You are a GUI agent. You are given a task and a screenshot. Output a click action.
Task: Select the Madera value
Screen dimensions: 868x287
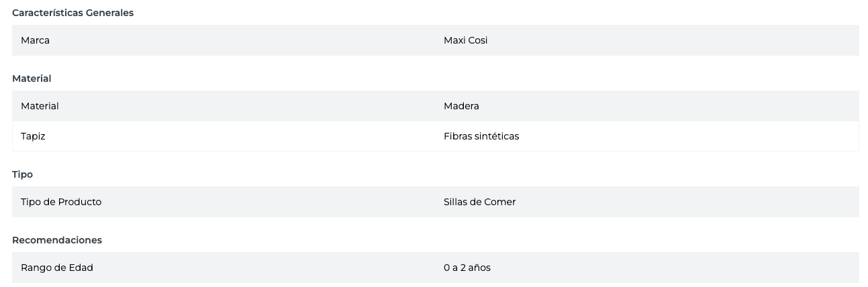click(x=461, y=106)
